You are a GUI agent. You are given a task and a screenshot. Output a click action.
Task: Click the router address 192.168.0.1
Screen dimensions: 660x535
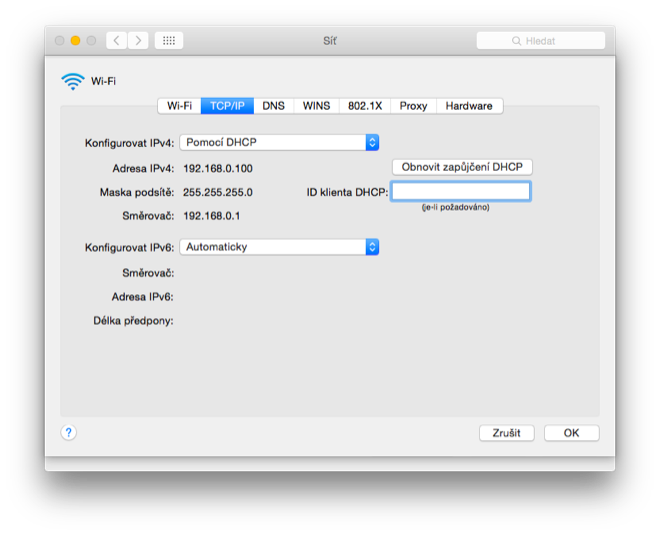tap(212, 216)
